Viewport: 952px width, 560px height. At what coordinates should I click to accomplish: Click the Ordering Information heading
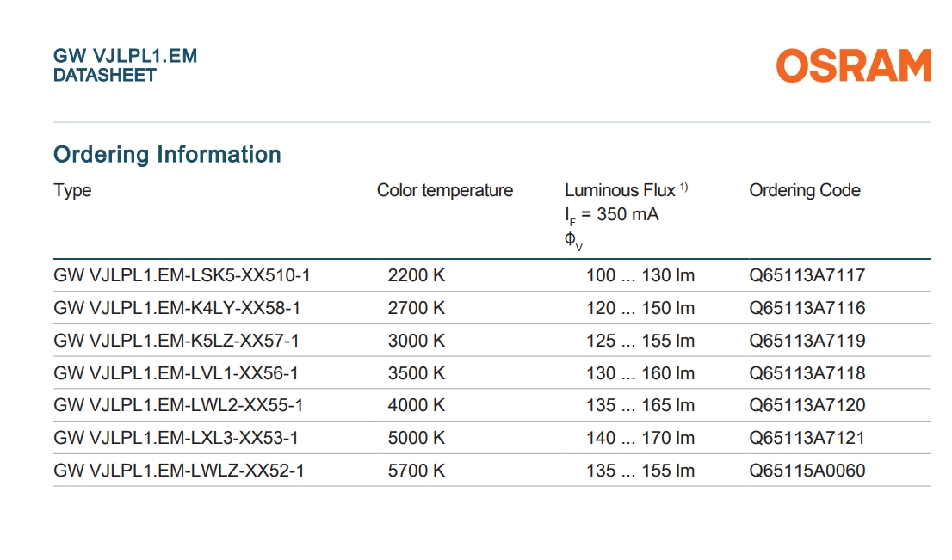167,155
